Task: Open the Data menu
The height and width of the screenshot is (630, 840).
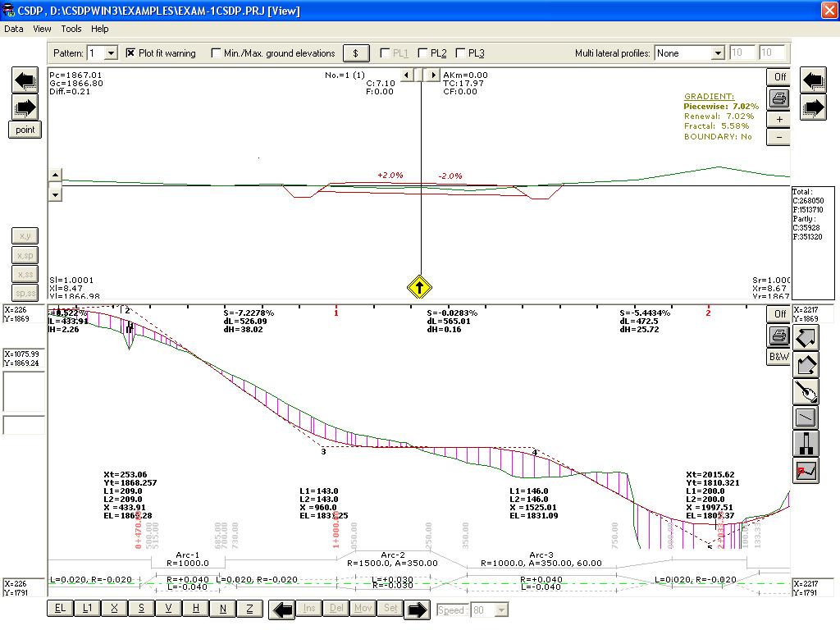Action: pos(13,29)
